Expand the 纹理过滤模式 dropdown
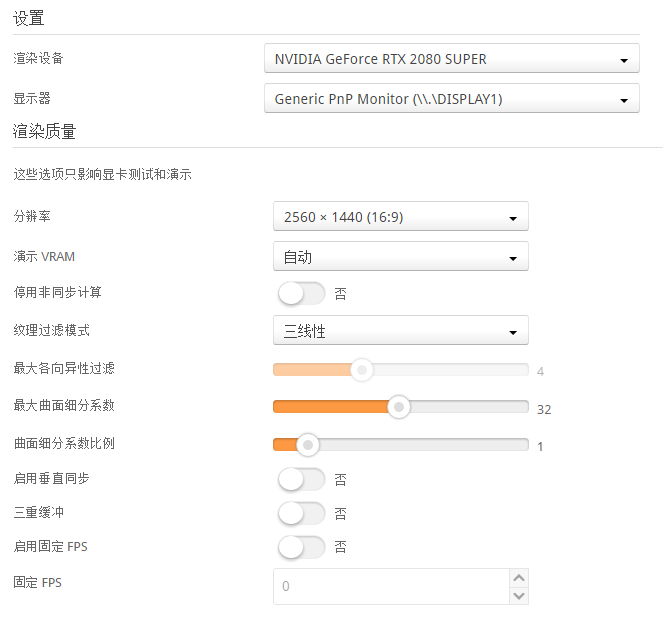This screenshot has width=663, height=624. [x=400, y=331]
